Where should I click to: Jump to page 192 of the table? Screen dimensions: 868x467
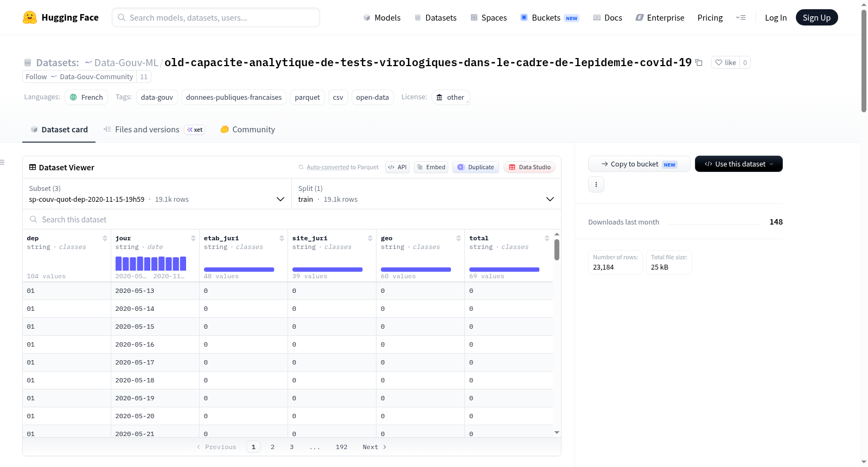(x=342, y=447)
